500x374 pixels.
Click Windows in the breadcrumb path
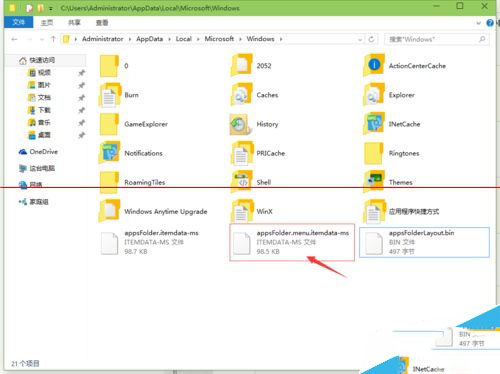260,39
